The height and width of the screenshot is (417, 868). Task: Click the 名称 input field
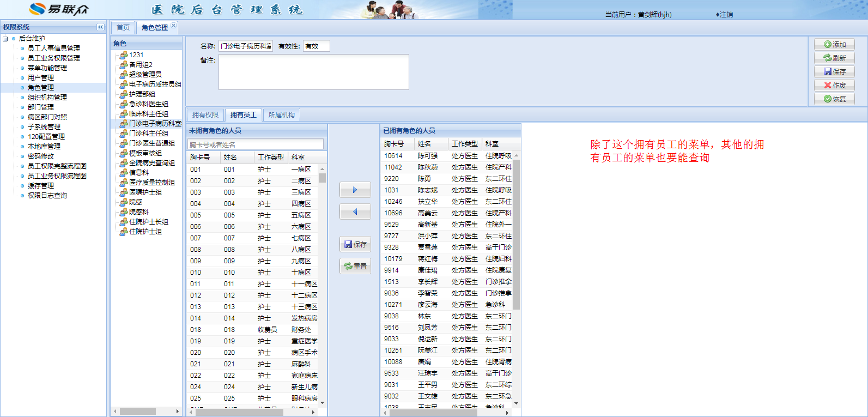click(x=246, y=46)
